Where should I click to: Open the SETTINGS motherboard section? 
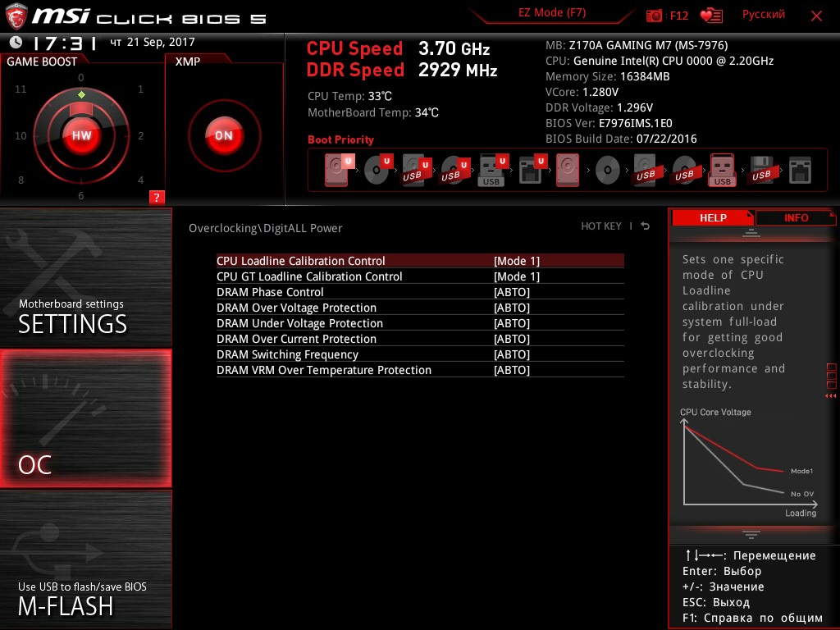[85, 277]
